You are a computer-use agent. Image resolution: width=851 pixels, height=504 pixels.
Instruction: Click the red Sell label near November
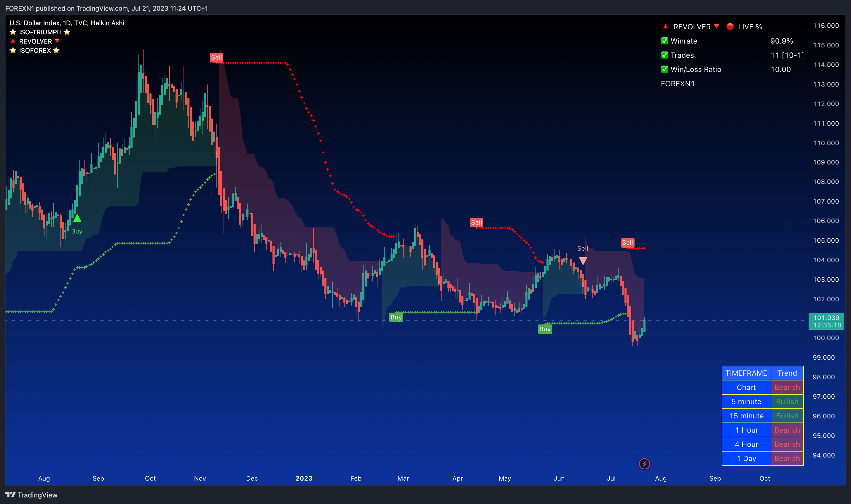[216, 57]
